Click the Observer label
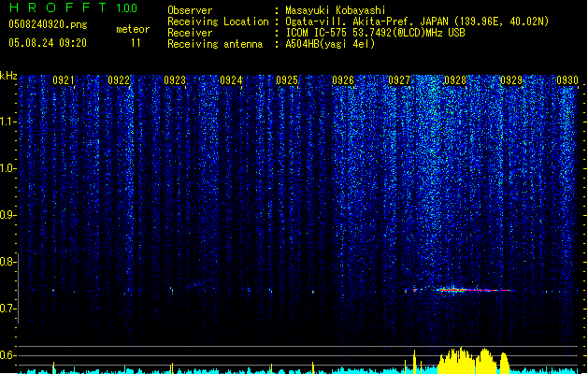The width and height of the screenshot is (588, 374). coord(190,10)
